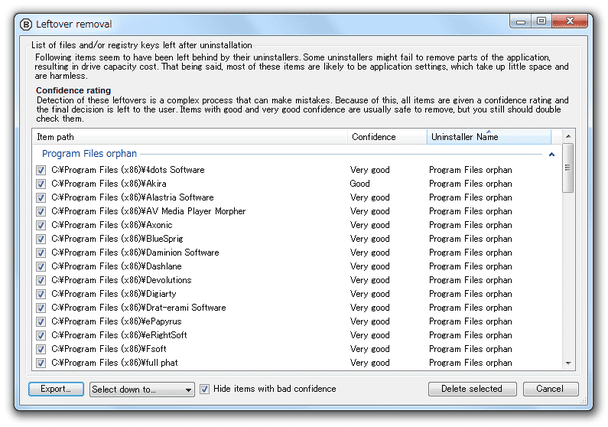Open the Select down to dropdown
Viewport: 608px width, 427px height.
(x=142, y=389)
